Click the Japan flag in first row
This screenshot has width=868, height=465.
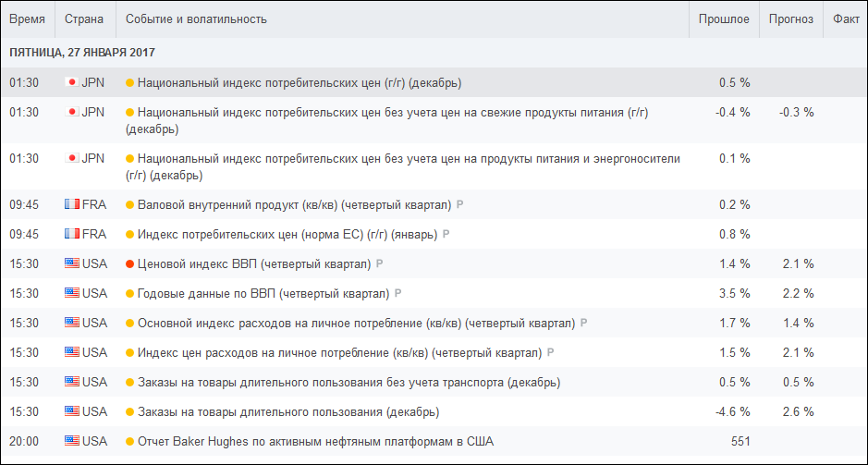(71, 83)
